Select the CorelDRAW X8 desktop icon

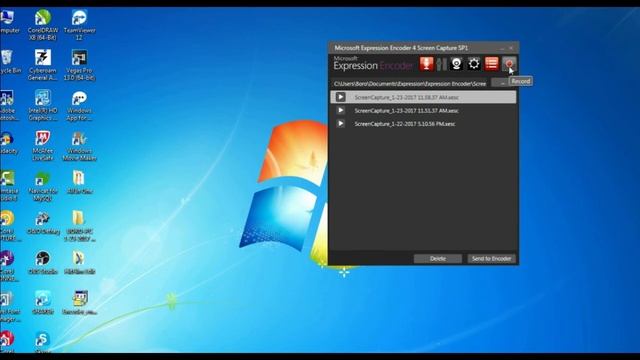[x=43, y=25]
